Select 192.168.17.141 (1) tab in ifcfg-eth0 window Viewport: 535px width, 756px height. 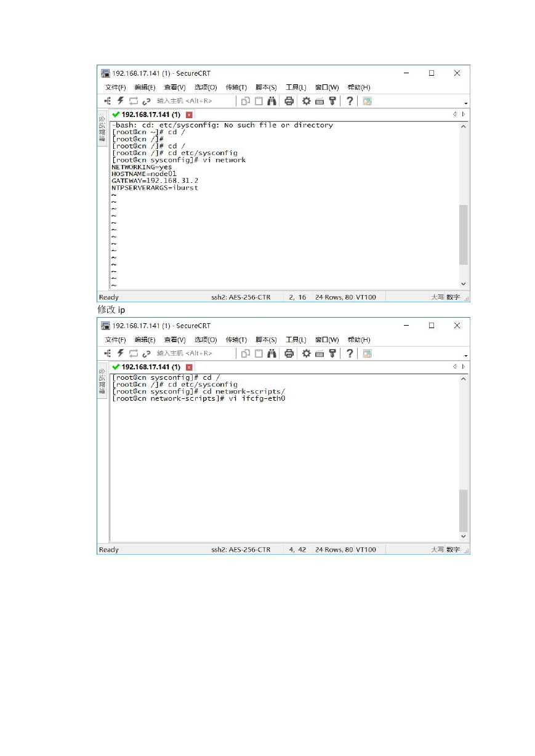[151, 367]
